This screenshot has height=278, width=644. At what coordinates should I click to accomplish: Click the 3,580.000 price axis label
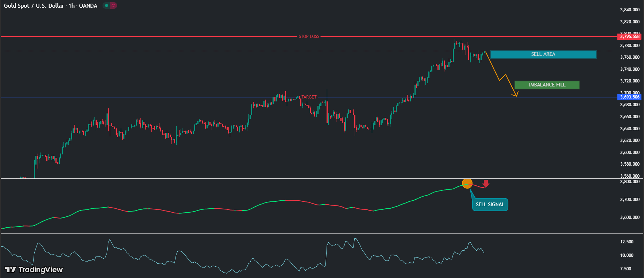630,164
